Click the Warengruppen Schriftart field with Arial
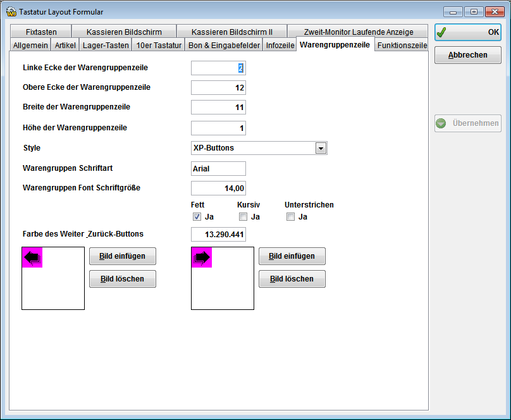Viewport: 511px width, 420px height. [x=218, y=168]
